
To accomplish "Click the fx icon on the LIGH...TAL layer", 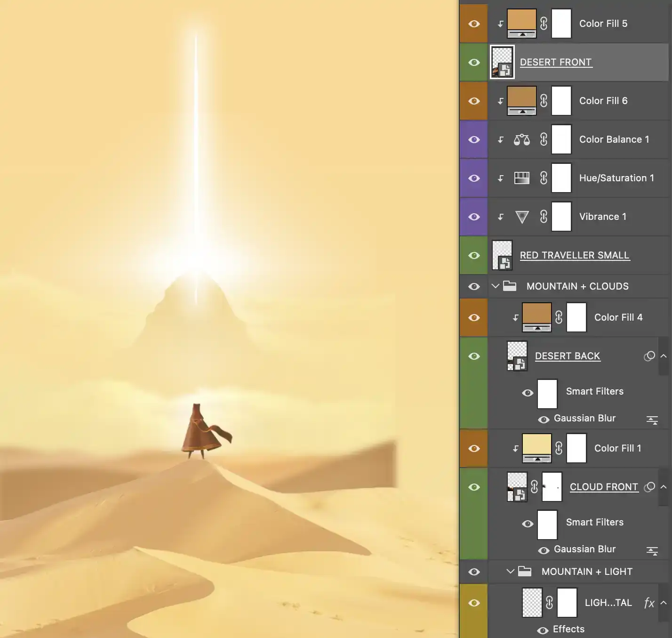I will point(649,603).
